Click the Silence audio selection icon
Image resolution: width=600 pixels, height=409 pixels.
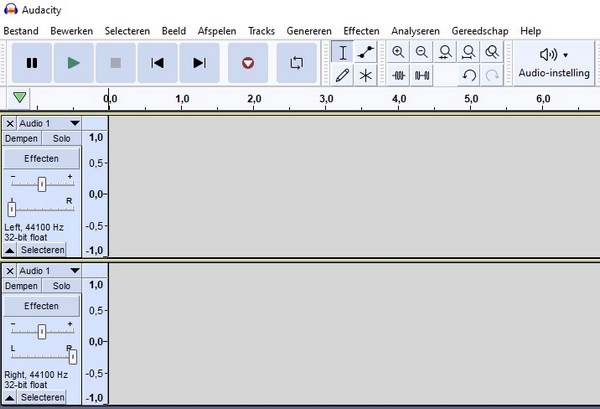422,75
